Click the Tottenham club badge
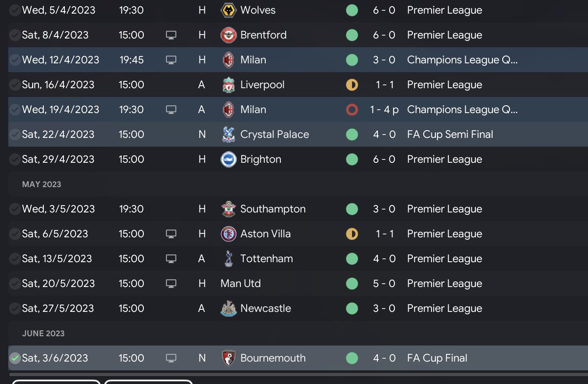 click(229, 259)
